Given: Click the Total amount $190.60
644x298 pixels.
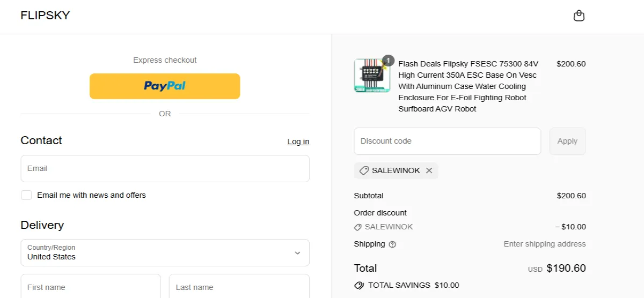Looking at the screenshot, I should [x=566, y=268].
